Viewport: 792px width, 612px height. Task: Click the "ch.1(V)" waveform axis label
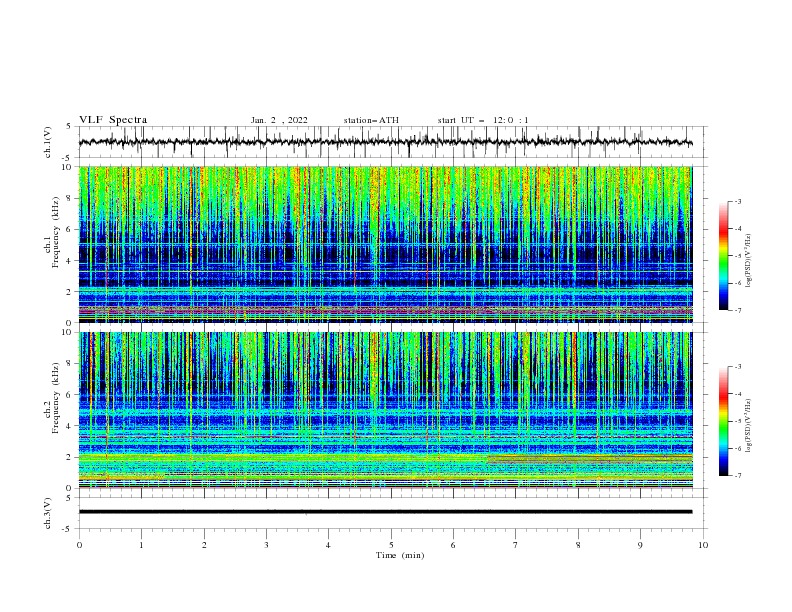[48, 142]
